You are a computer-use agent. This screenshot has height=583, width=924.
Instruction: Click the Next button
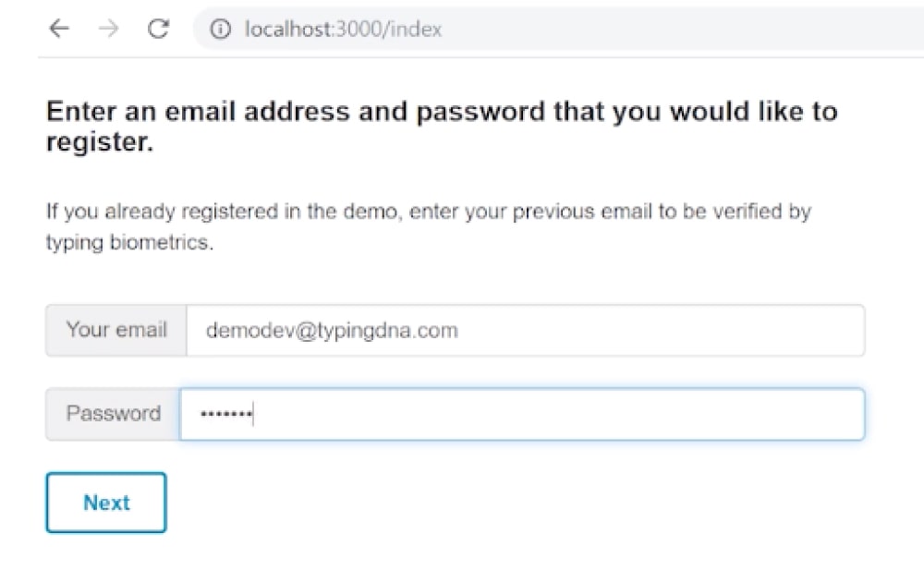coord(106,503)
